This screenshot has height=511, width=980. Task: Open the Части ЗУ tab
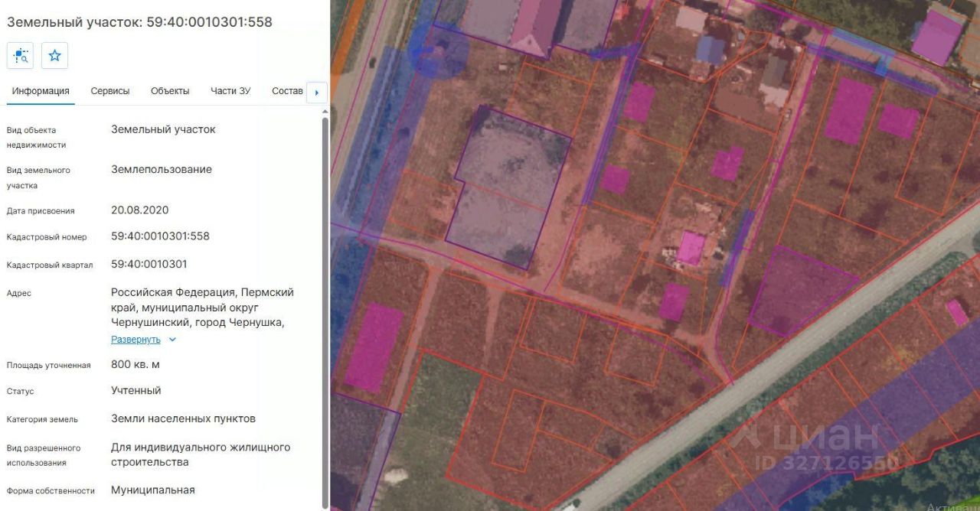[x=230, y=91]
